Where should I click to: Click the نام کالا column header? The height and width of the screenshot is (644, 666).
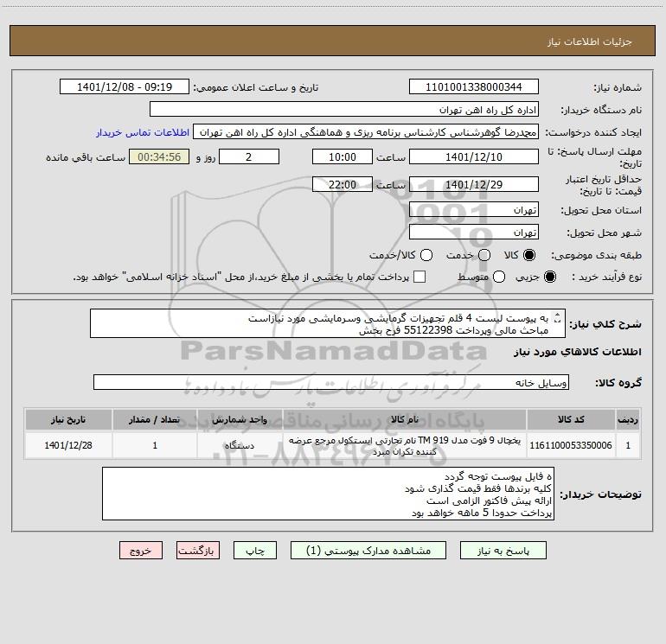coord(405,420)
